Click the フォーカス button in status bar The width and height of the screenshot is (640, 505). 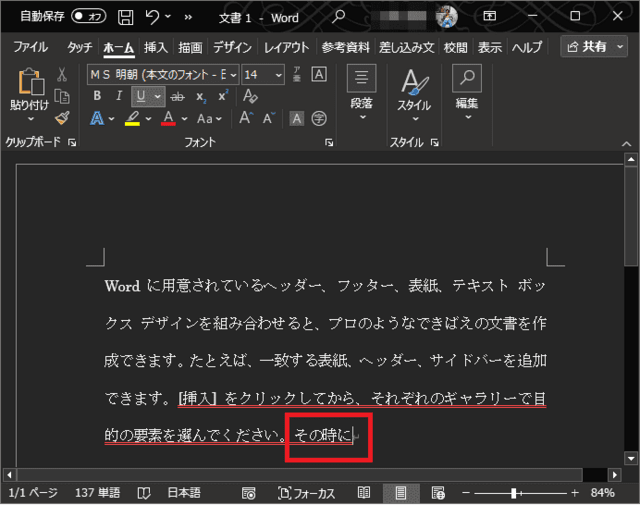pyautogui.click(x=306, y=493)
